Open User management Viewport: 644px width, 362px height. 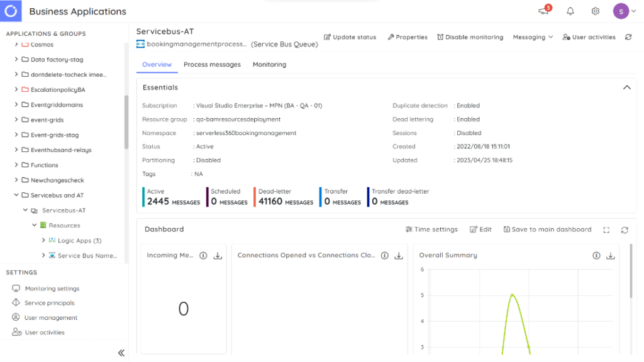tap(50, 317)
